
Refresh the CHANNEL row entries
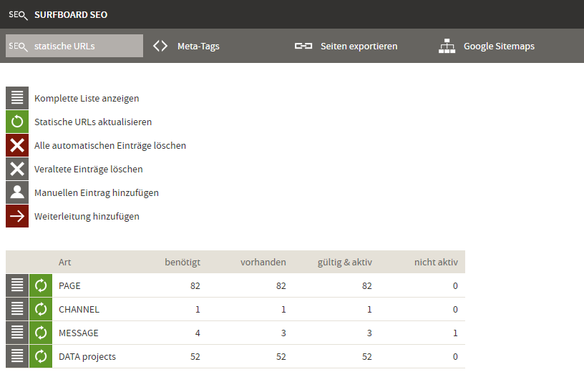click(x=41, y=309)
